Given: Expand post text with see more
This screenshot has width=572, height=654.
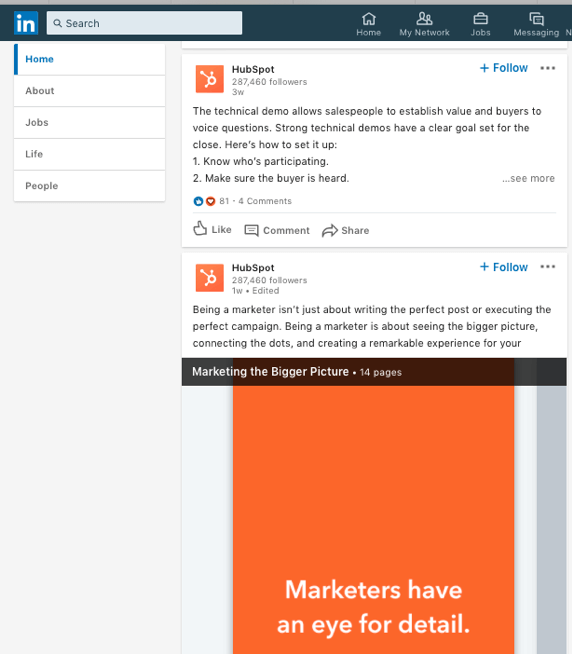Looking at the screenshot, I should pos(528,179).
